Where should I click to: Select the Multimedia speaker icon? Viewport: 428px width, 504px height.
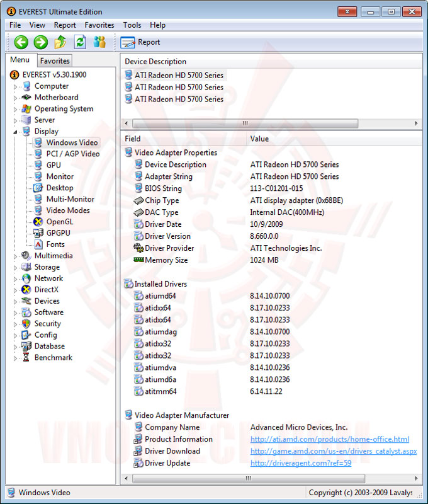click(x=26, y=256)
